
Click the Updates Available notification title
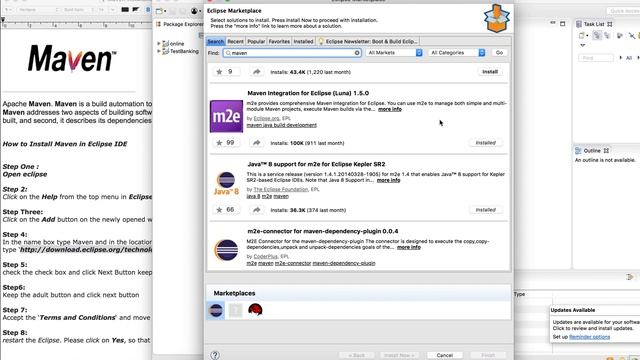click(x=573, y=310)
